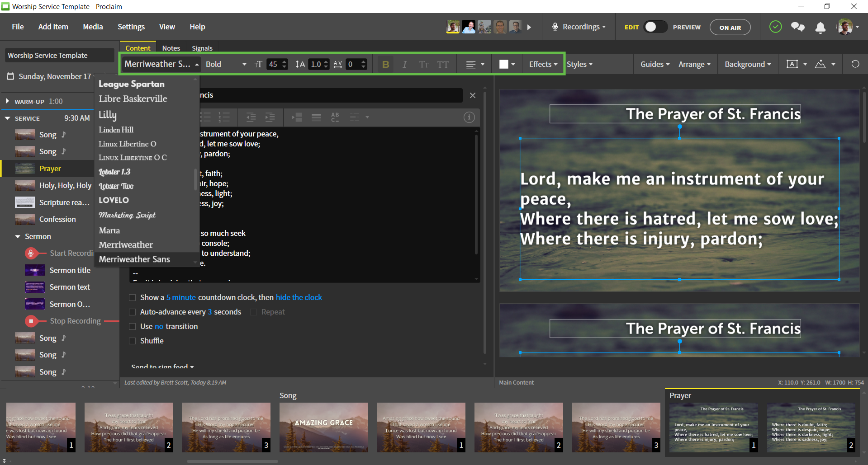Click the On Air button

730,28
